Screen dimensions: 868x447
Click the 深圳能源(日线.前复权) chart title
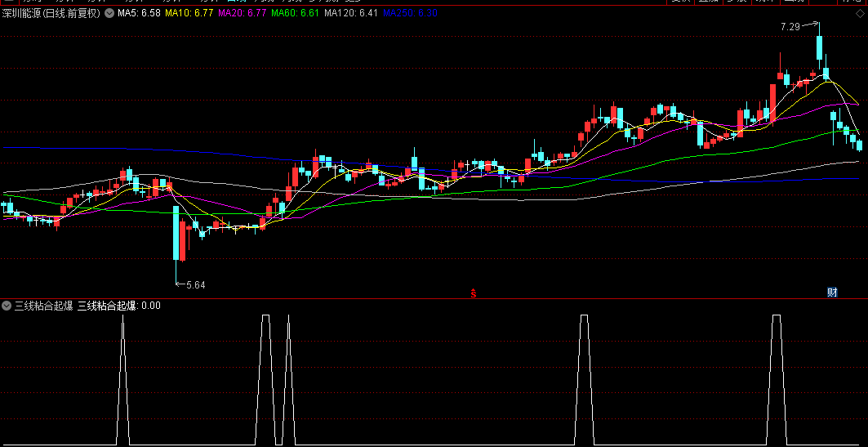click(51, 13)
